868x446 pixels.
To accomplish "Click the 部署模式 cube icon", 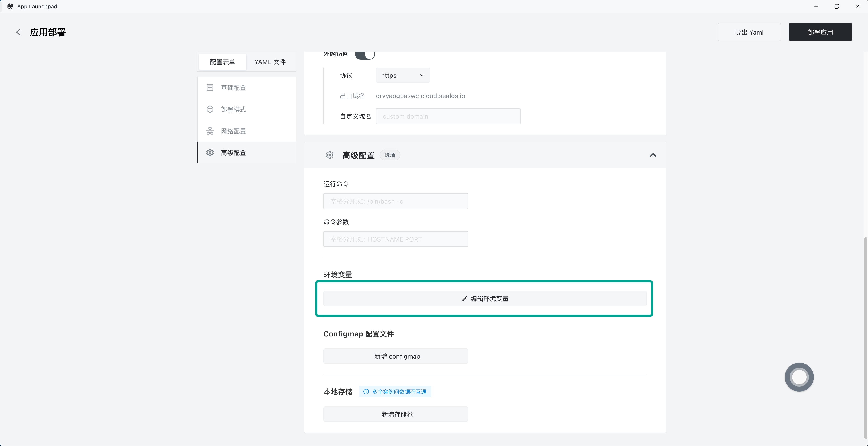I will (210, 109).
